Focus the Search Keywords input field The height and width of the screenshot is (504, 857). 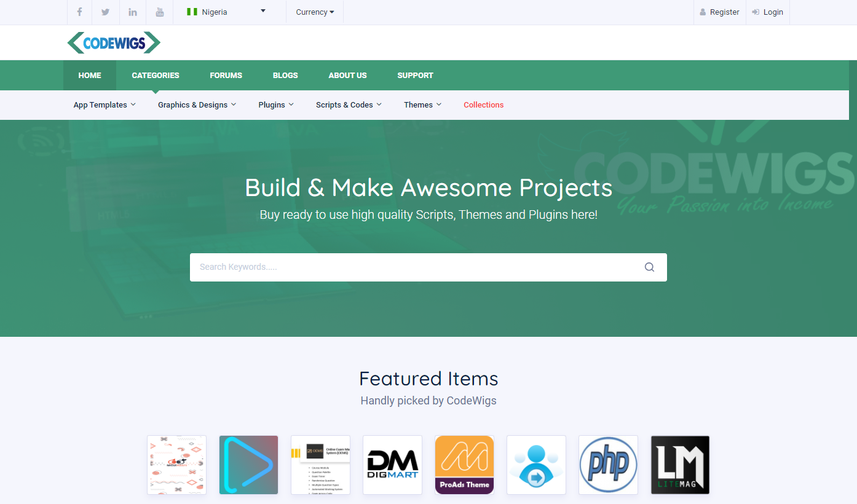click(x=412, y=267)
